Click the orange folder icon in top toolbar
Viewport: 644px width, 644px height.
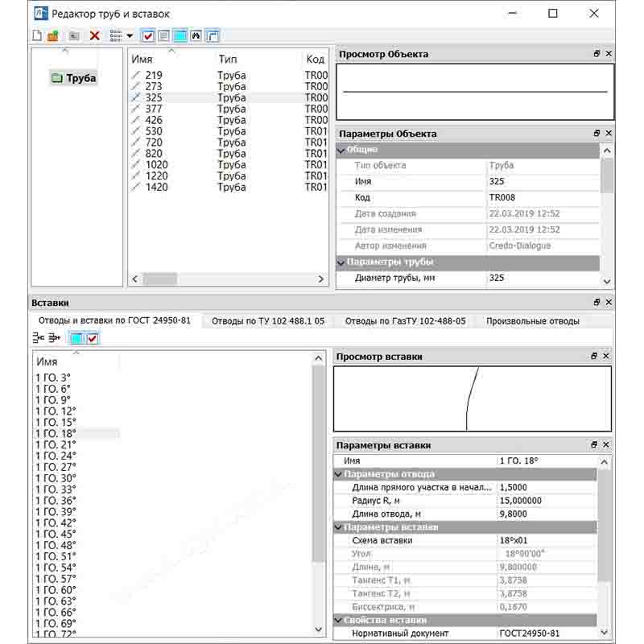click(x=53, y=35)
